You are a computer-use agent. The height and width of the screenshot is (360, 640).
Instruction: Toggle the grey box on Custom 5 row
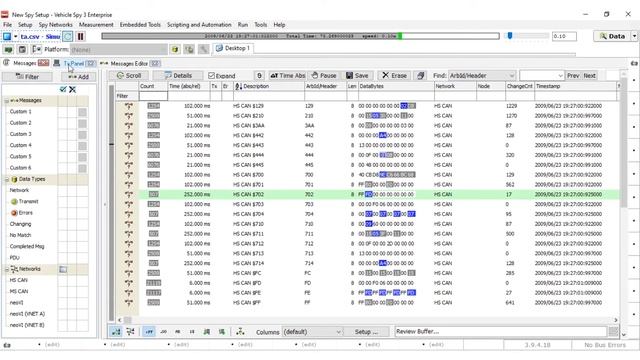(82, 157)
